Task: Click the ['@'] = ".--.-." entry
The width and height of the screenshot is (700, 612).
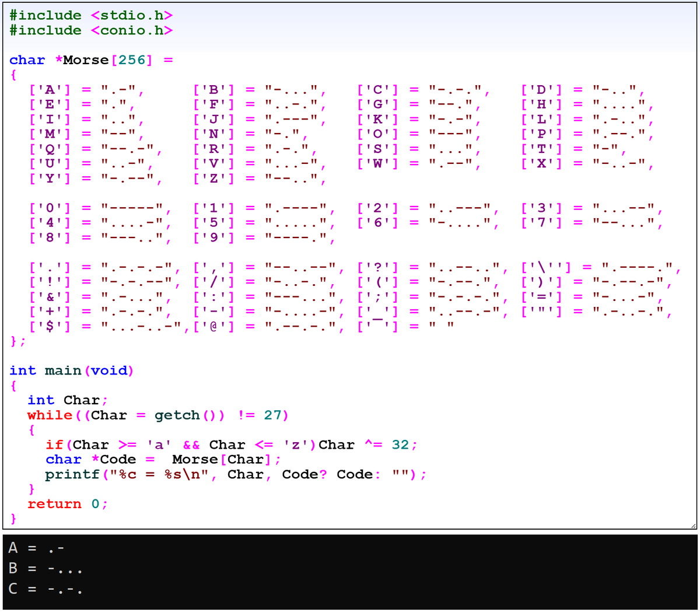Action: pyautogui.click(x=268, y=327)
